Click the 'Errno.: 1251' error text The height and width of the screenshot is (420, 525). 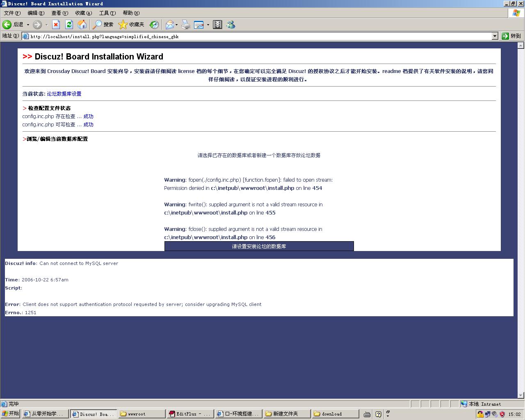point(21,313)
